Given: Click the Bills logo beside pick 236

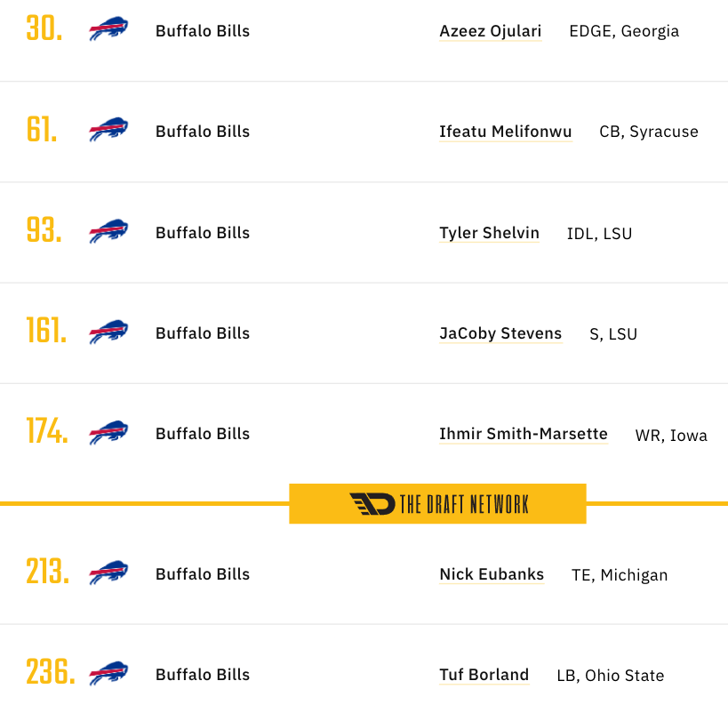Looking at the screenshot, I should (108, 673).
